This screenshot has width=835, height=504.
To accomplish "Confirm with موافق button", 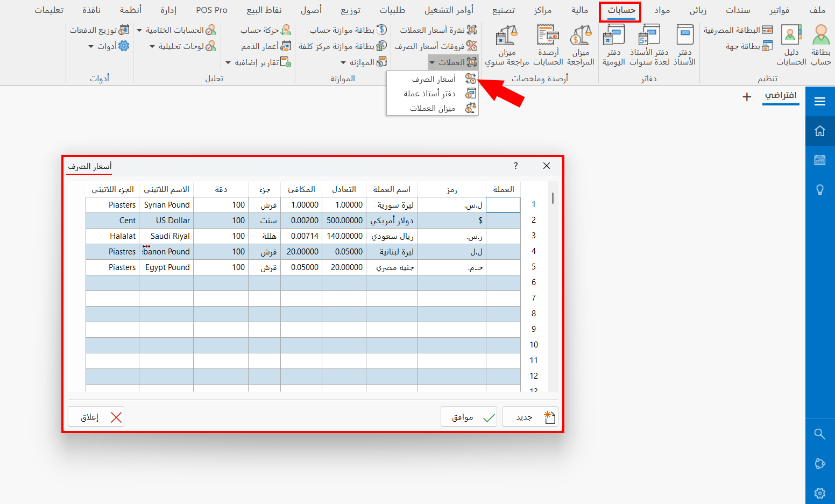I will point(469,417).
